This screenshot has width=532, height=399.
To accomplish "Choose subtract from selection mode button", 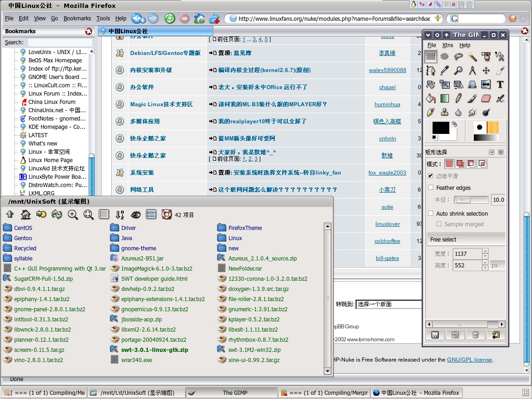I will [x=472, y=164].
